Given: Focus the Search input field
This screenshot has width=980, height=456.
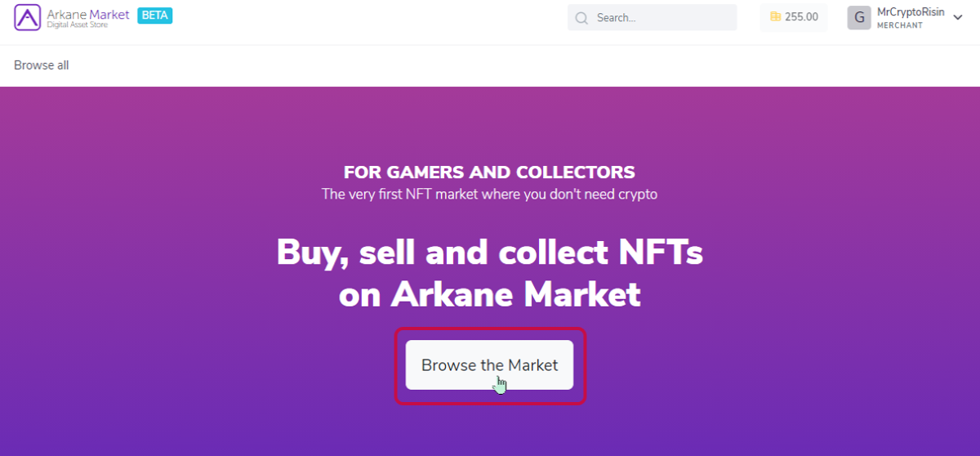Looking at the screenshot, I should click(653, 17).
